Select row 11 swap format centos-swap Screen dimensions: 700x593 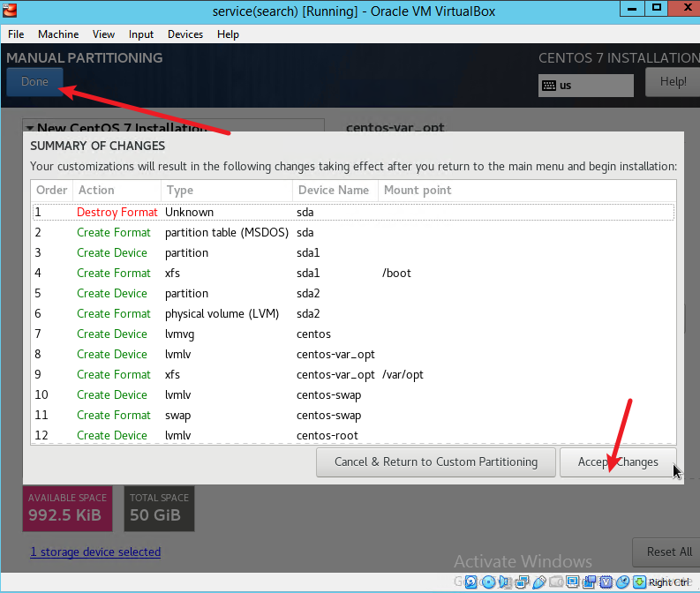pos(353,415)
